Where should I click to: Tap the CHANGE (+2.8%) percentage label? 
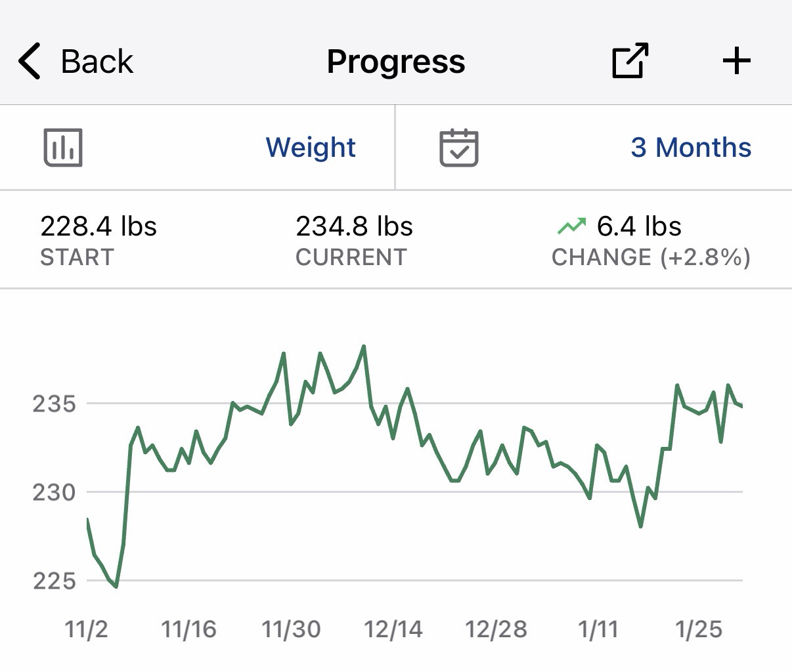tap(651, 257)
